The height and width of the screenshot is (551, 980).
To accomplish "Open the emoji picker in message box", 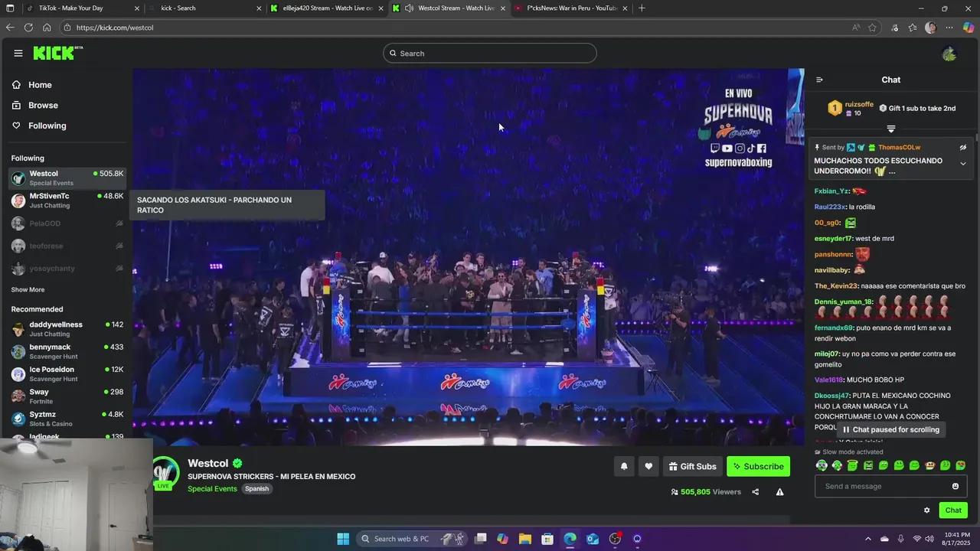I will coord(955,486).
